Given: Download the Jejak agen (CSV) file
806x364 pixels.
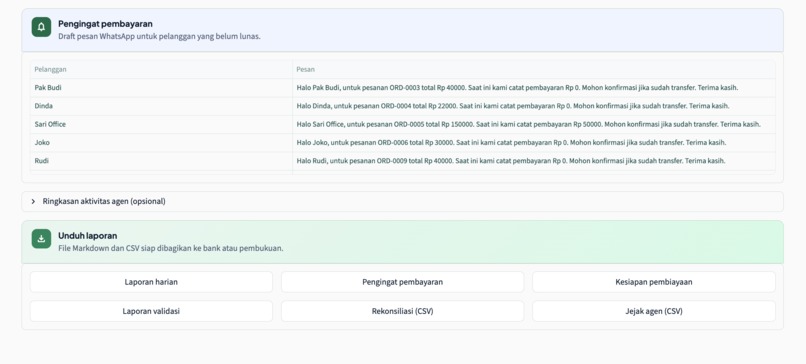Looking at the screenshot, I should pyautogui.click(x=654, y=311).
